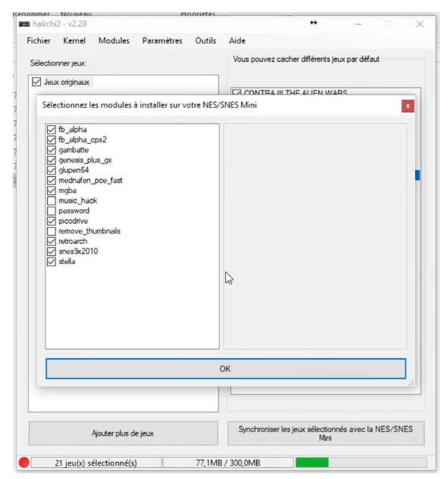Open the Aide menu

tap(237, 41)
